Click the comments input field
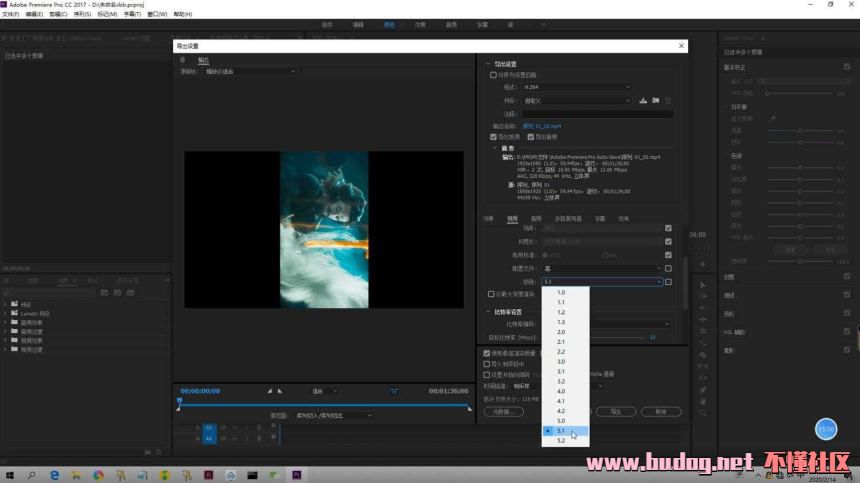This screenshot has width=860, height=483. [x=598, y=114]
